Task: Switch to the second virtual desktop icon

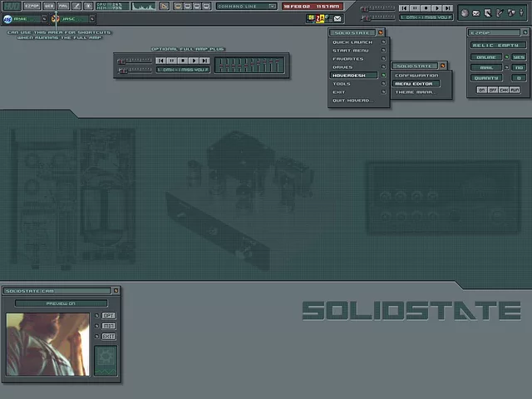Action: point(187,6)
